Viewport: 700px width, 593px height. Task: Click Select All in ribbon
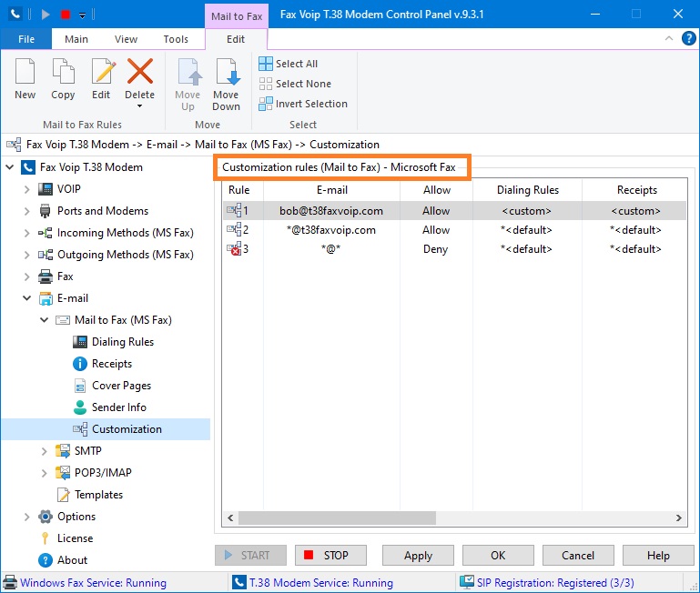(288, 64)
